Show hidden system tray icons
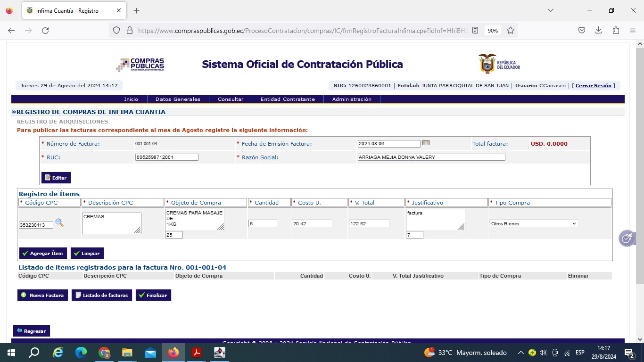The height and width of the screenshot is (362, 644). click(x=520, y=353)
